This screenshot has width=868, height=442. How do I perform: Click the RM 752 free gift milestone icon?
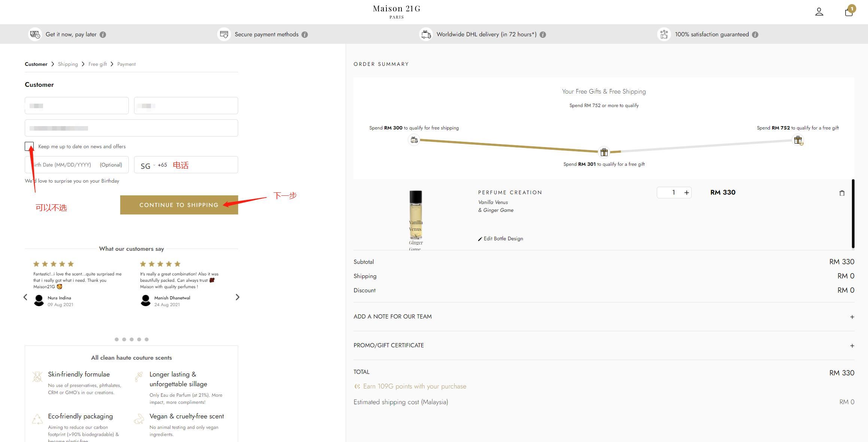pos(798,140)
